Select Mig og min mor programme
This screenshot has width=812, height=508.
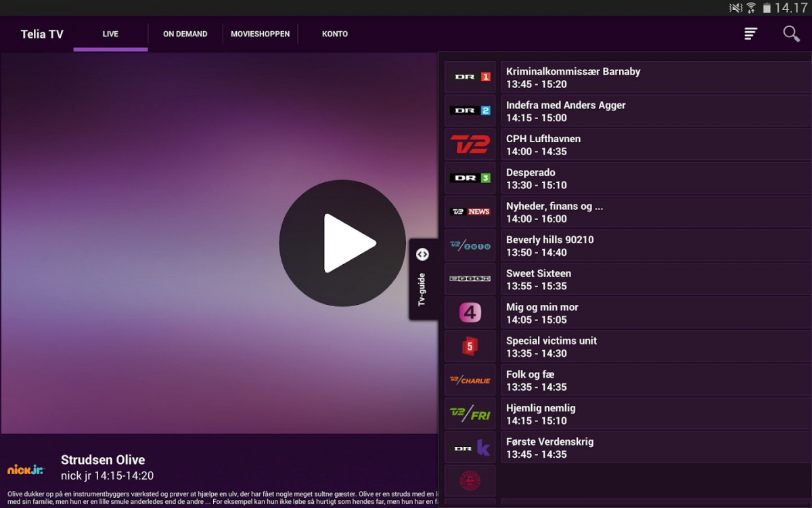(655, 312)
